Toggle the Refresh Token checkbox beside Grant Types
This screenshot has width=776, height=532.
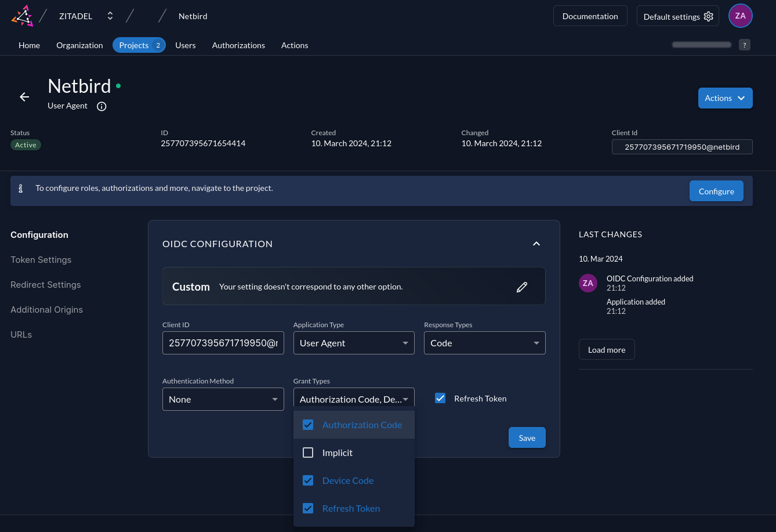point(440,398)
